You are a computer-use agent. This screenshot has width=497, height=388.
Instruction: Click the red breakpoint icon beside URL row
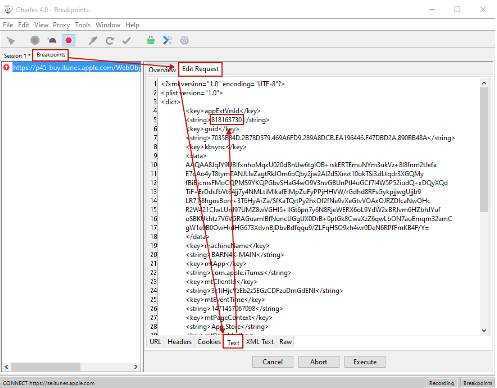coord(6,67)
